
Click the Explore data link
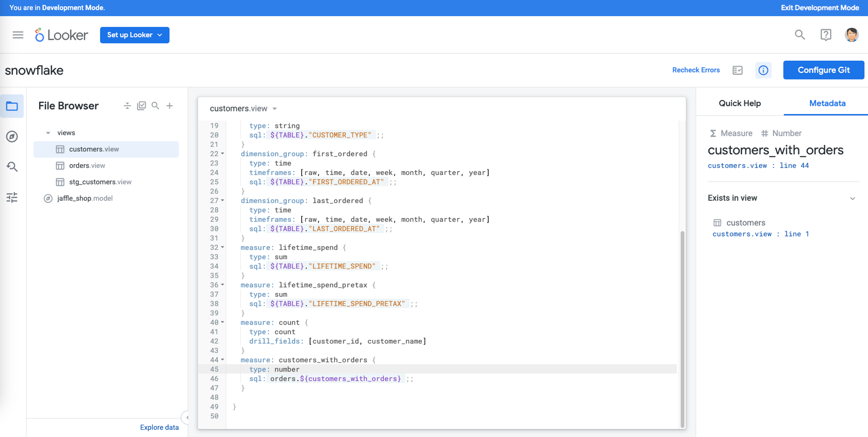point(159,427)
